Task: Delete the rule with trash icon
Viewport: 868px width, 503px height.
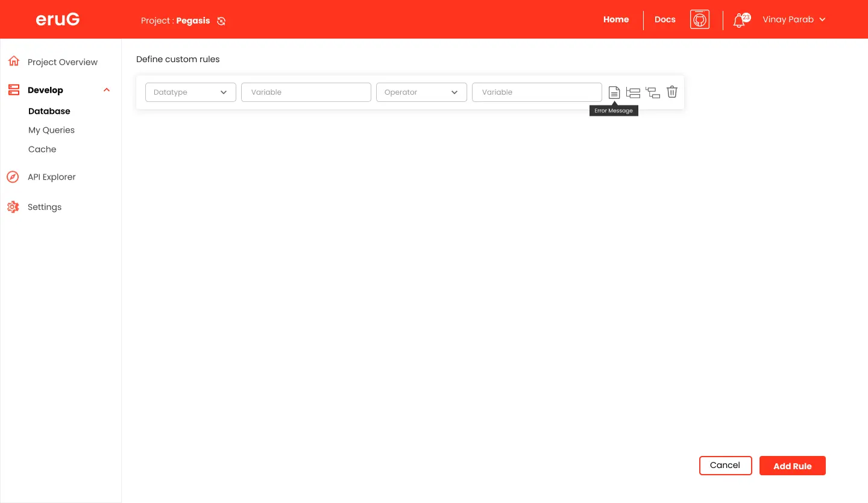Action: (672, 92)
